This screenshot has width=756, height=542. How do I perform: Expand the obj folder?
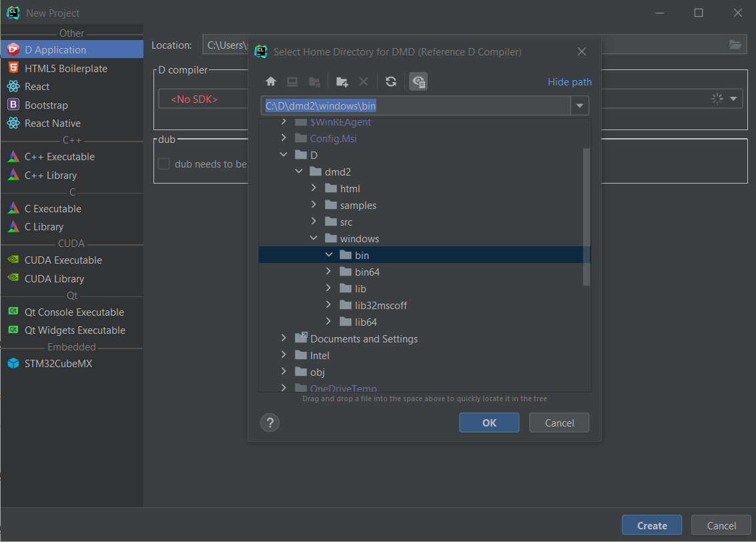point(284,372)
